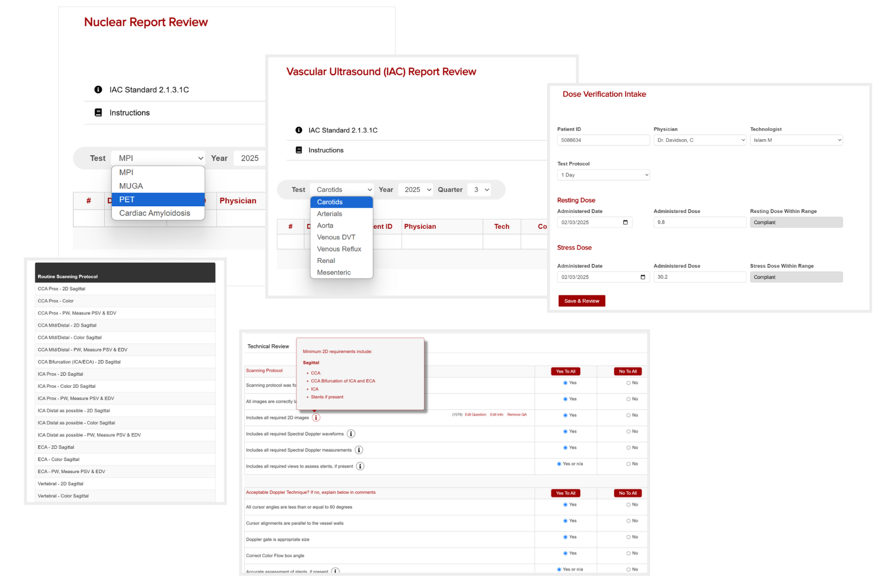Click the Edit Question link

(476, 415)
